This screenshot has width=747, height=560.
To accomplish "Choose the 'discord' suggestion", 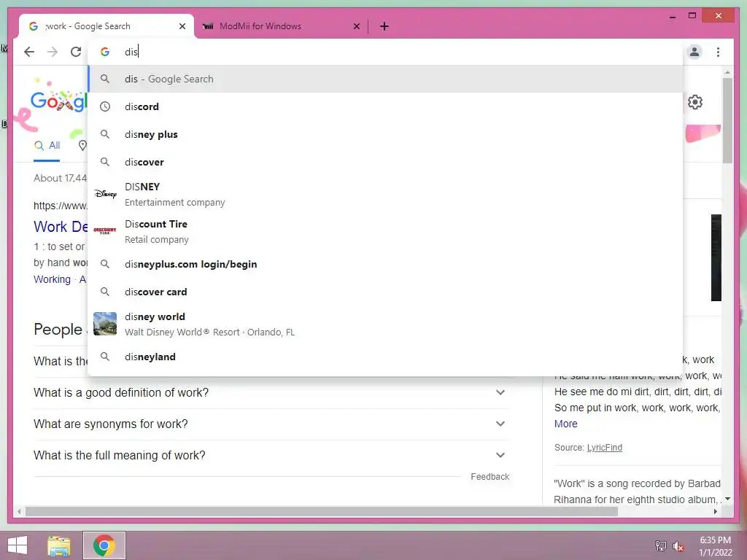I will point(385,106).
